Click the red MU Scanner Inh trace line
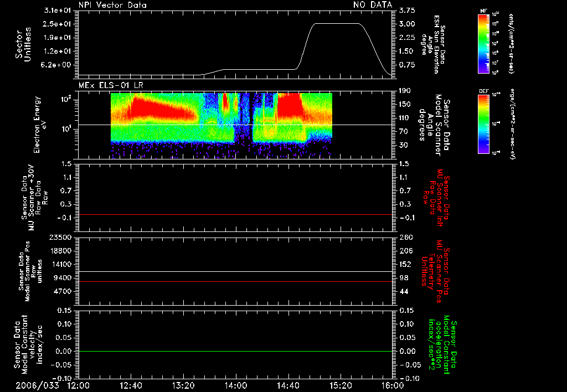 235,214
